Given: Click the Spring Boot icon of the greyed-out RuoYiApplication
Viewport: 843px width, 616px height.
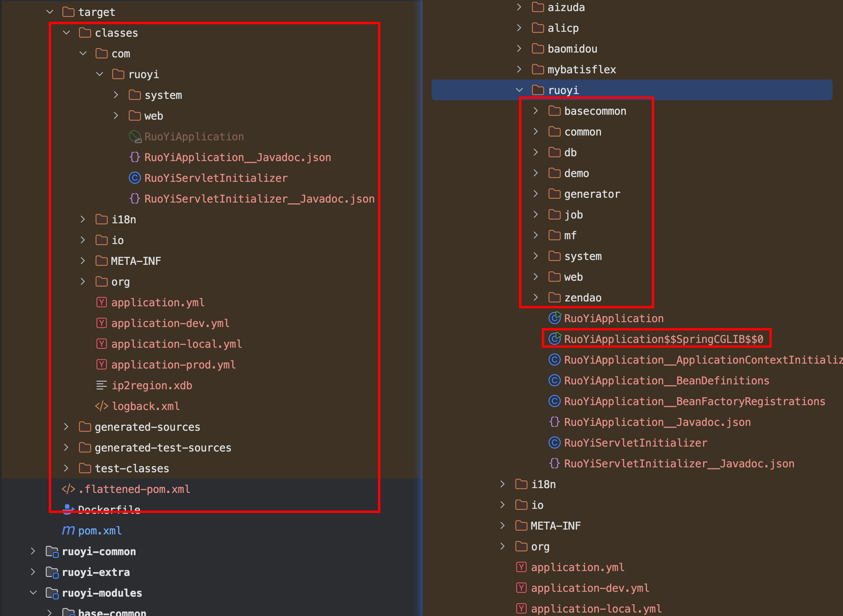Looking at the screenshot, I should click(135, 137).
